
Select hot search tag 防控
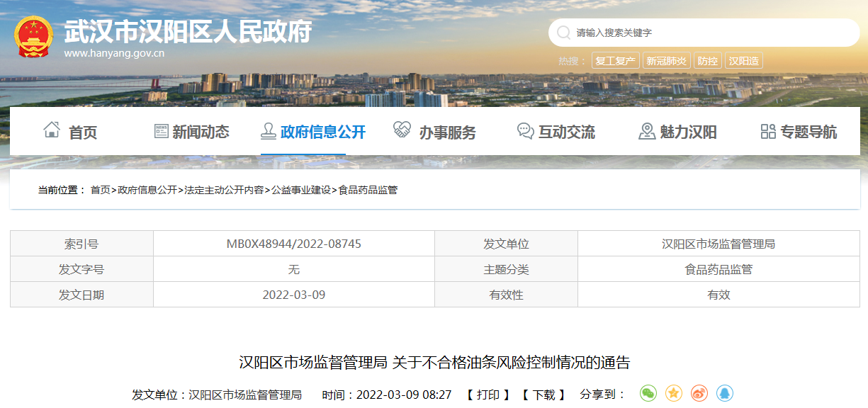point(708,61)
